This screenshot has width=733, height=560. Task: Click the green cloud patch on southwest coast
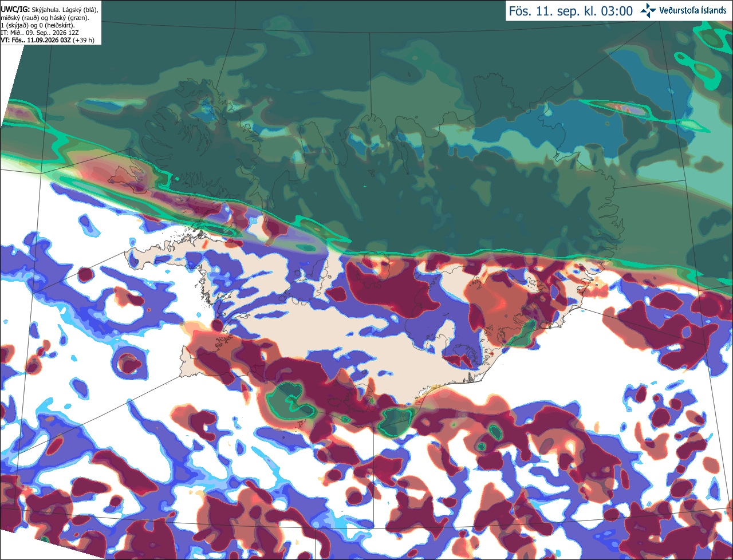pos(293,400)
